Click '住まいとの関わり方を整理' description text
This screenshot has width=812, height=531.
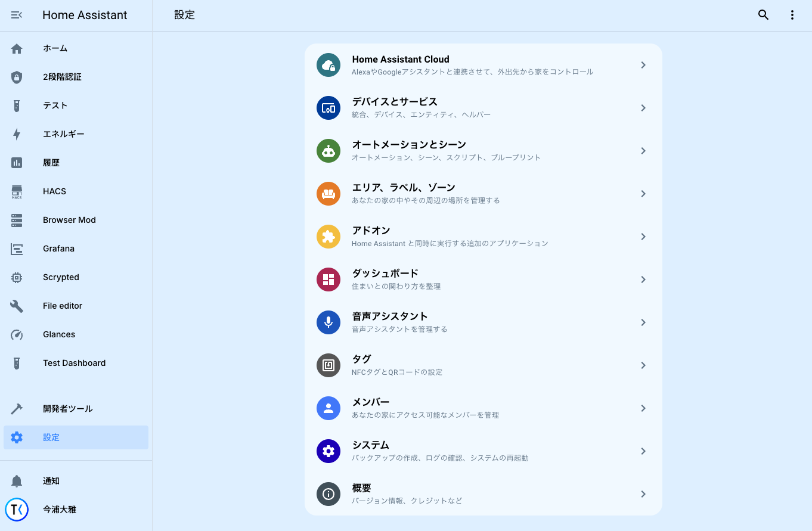pos(396,287)
